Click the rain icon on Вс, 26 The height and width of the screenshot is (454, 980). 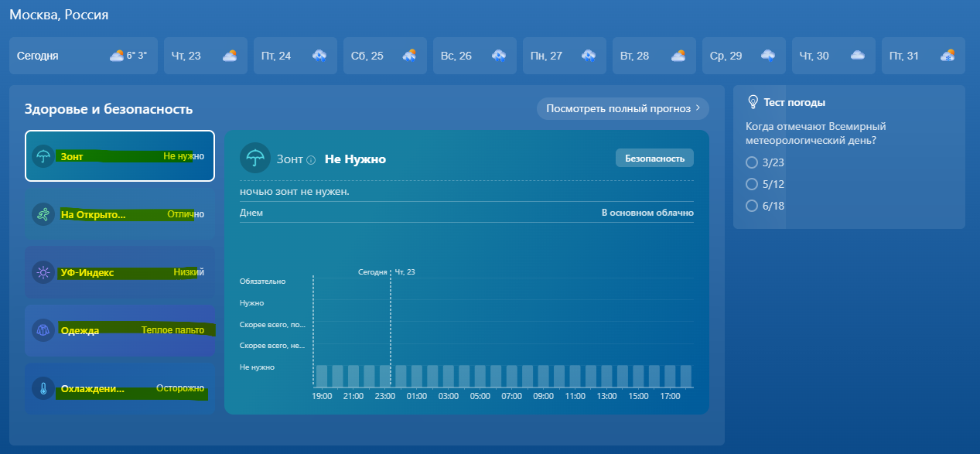pyautogui.click(x=499, y=56)
